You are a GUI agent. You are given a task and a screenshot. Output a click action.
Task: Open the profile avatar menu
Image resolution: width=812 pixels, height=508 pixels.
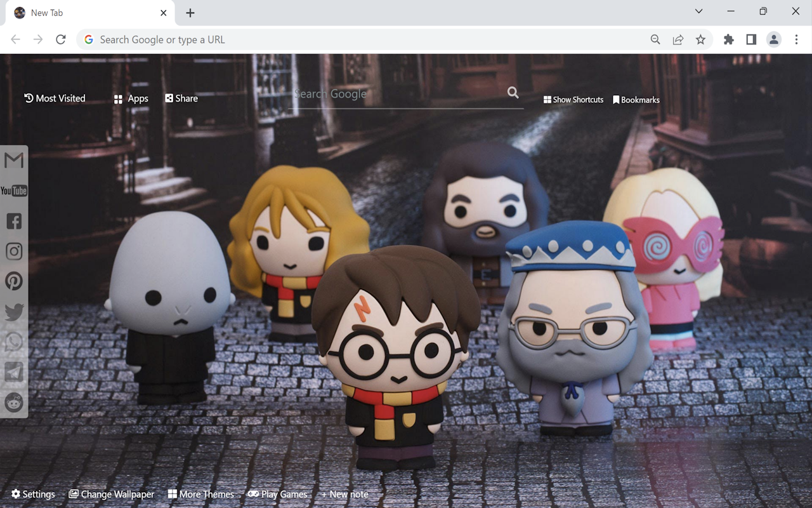click(x=774, y=39)
